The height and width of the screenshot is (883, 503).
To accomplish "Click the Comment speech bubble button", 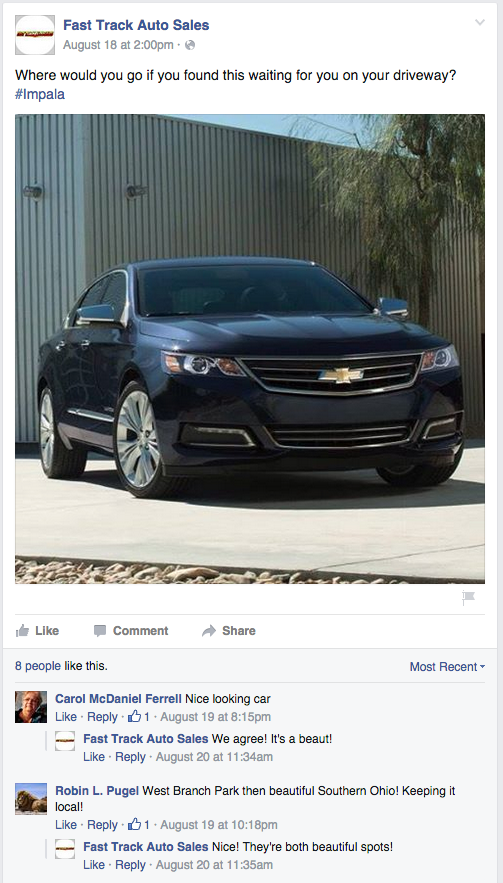I will click(x=131, y=631).
